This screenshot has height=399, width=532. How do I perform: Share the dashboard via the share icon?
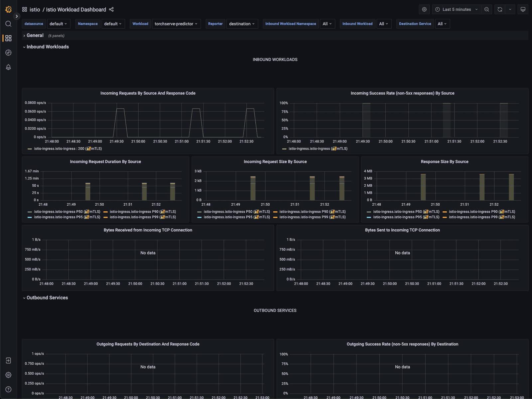(111, 10)
